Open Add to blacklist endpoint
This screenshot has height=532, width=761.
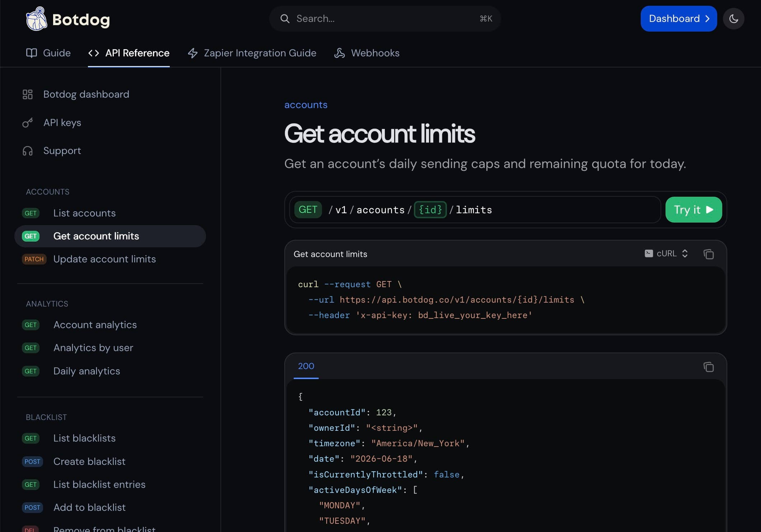point(110,508)
